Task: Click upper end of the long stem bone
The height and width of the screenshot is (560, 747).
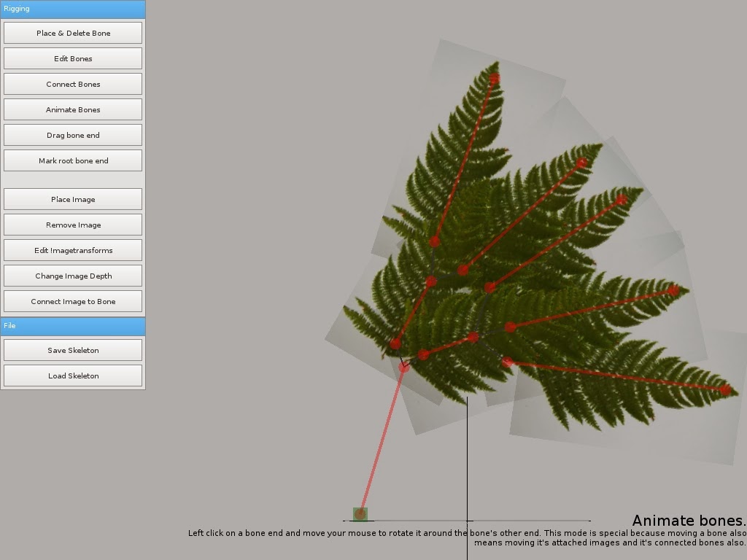Action: point(403,367)
